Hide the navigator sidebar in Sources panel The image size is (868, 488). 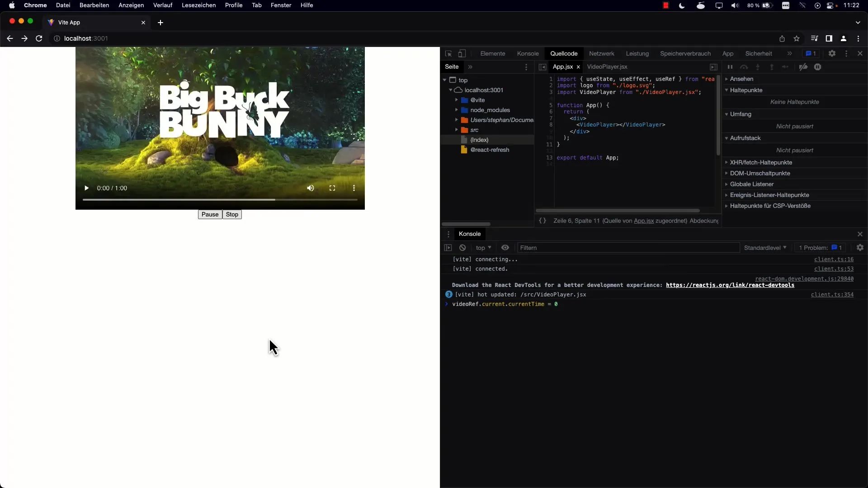tap(542, 67)
